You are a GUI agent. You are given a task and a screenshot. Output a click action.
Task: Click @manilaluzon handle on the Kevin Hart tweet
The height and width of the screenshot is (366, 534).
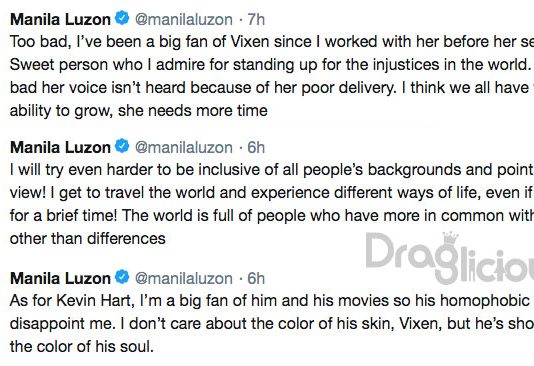184,279
